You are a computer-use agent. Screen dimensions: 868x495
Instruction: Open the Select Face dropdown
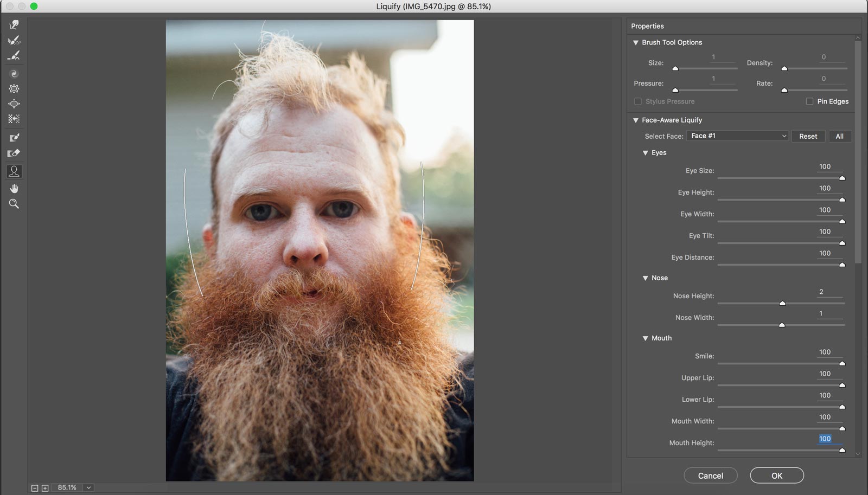(x=738, y=136)
